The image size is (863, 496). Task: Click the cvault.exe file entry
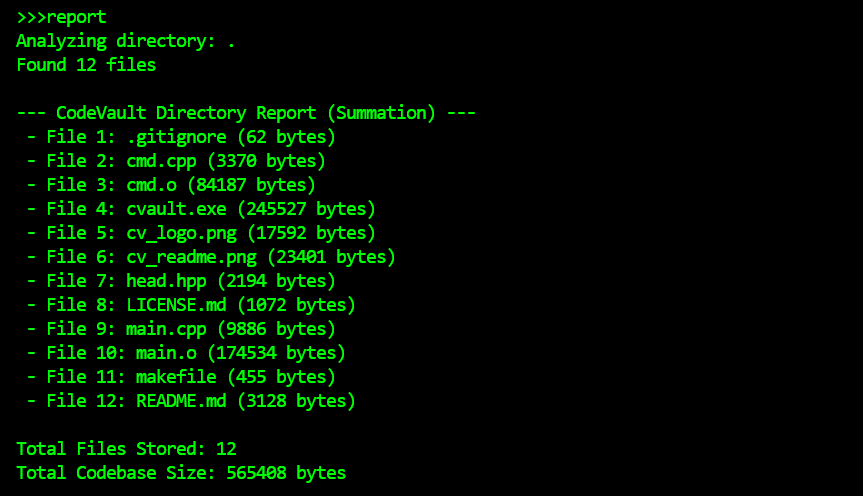pos(201,209)
